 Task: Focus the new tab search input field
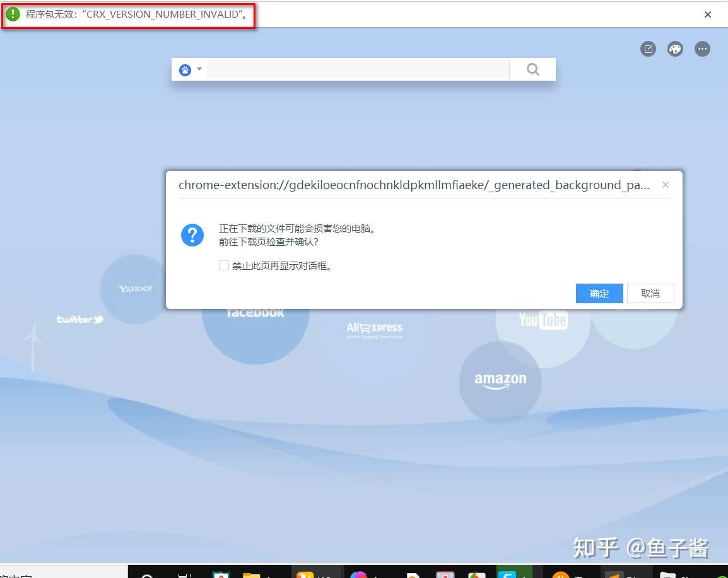click(x=358, y=69)
